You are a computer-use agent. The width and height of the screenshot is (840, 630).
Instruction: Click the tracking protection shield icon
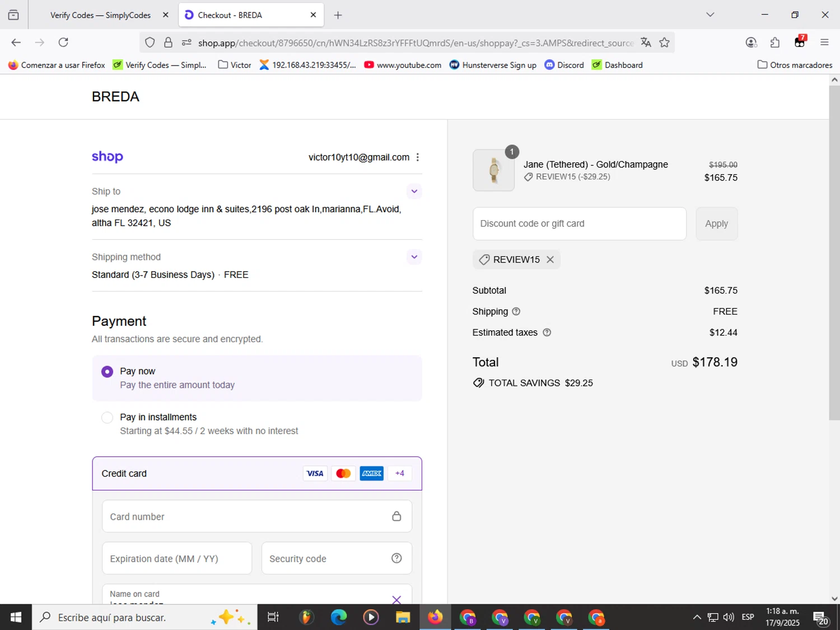click(150, 43)
